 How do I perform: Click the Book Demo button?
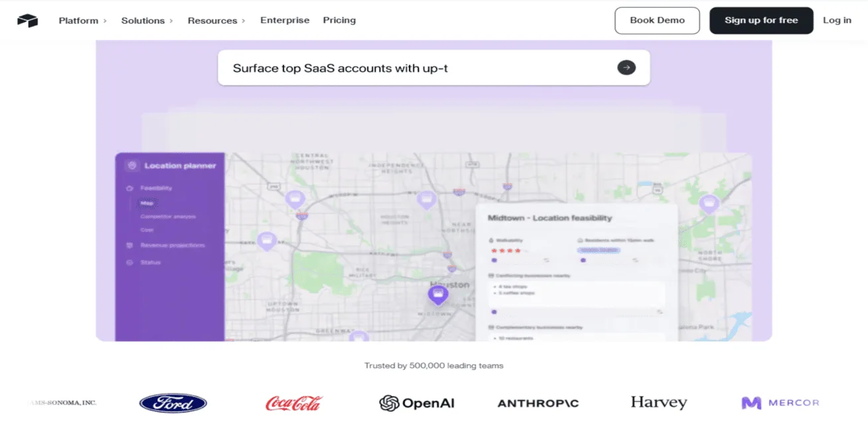[x=657, y=21]
